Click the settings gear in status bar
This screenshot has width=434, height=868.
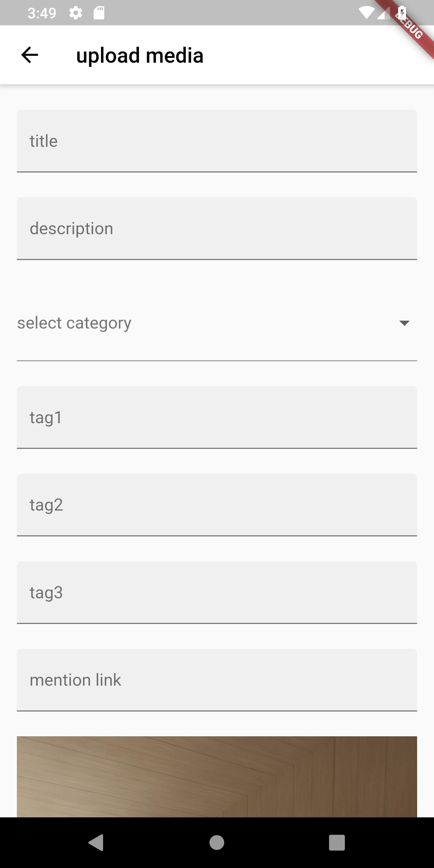[x=75, y=13]
